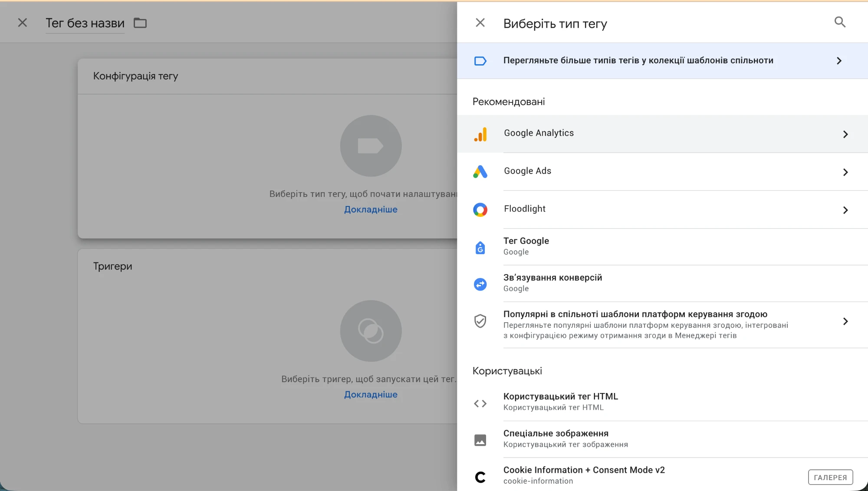This screenshot has height=491, width=868.
Task: Click the Floodlight ring icon
Action: coord(480,210)
